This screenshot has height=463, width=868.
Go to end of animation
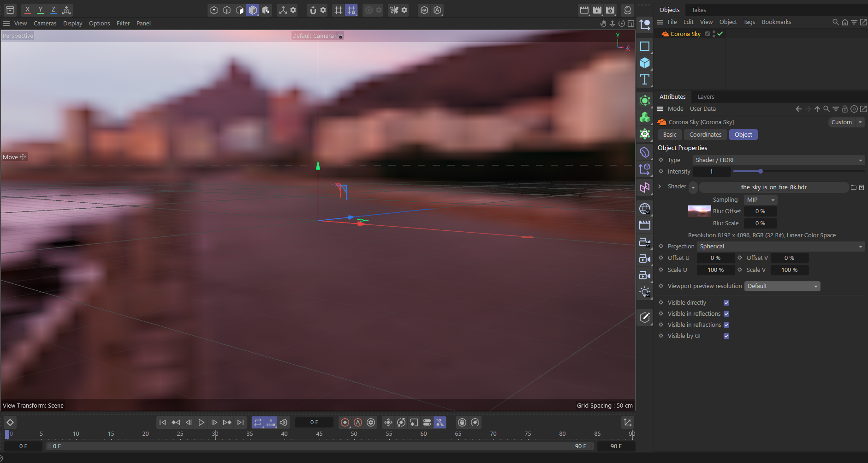(x=240, y=422)
